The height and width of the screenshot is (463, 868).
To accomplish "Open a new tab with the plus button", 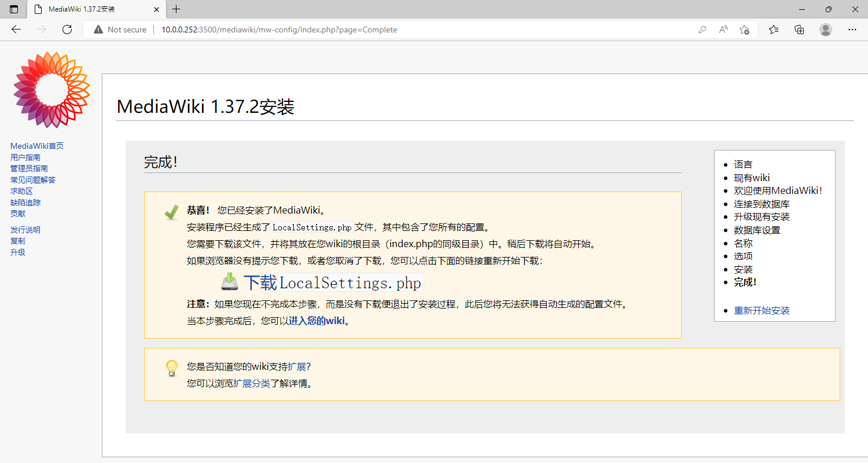I will 176,9.
